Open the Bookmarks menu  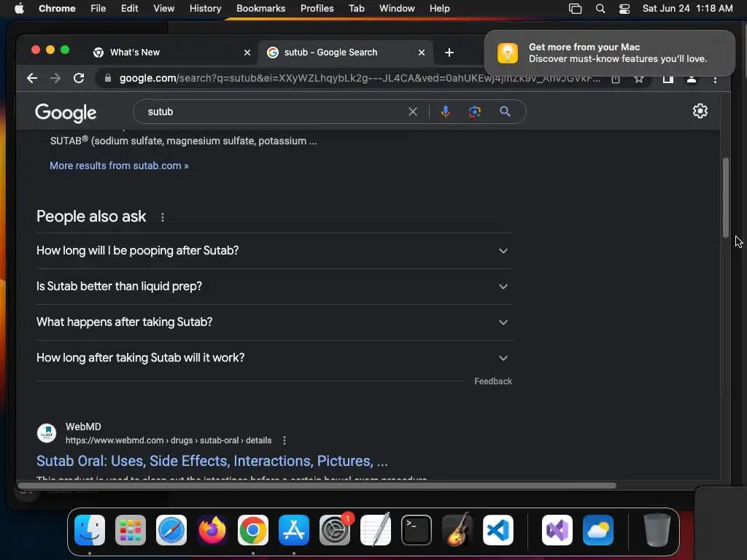pyautogui.click(x=260, y=9)
